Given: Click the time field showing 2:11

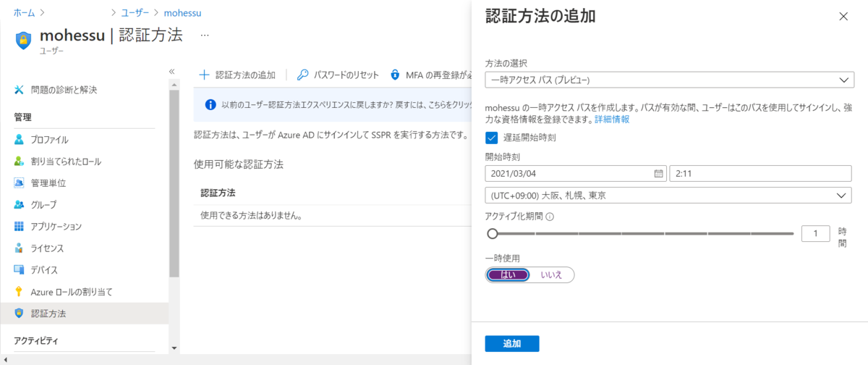Looking at the screenshot, I should click(761, 174).
